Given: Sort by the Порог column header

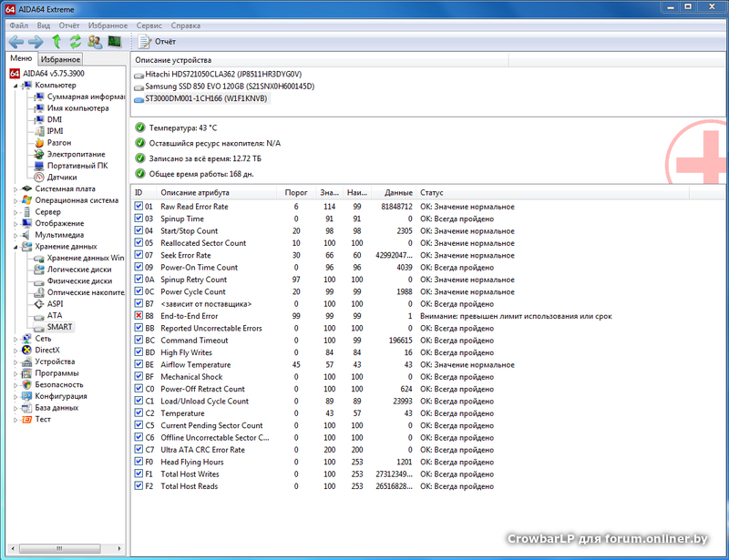Looking at the screenshot, I should 296,192.
